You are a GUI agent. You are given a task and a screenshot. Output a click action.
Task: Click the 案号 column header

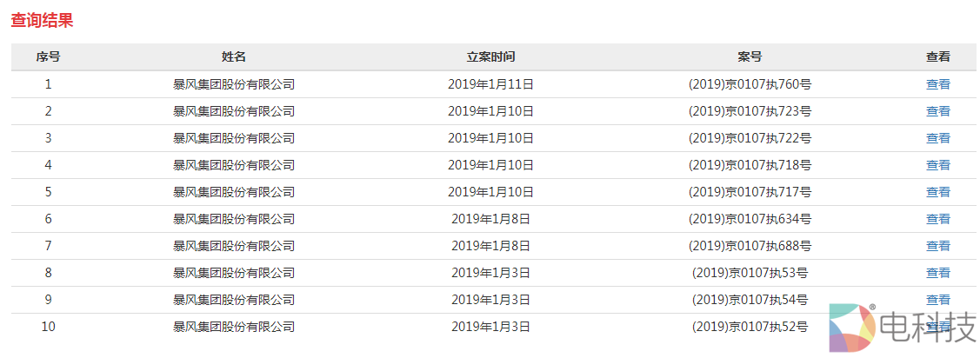click(x=750, y=56)
